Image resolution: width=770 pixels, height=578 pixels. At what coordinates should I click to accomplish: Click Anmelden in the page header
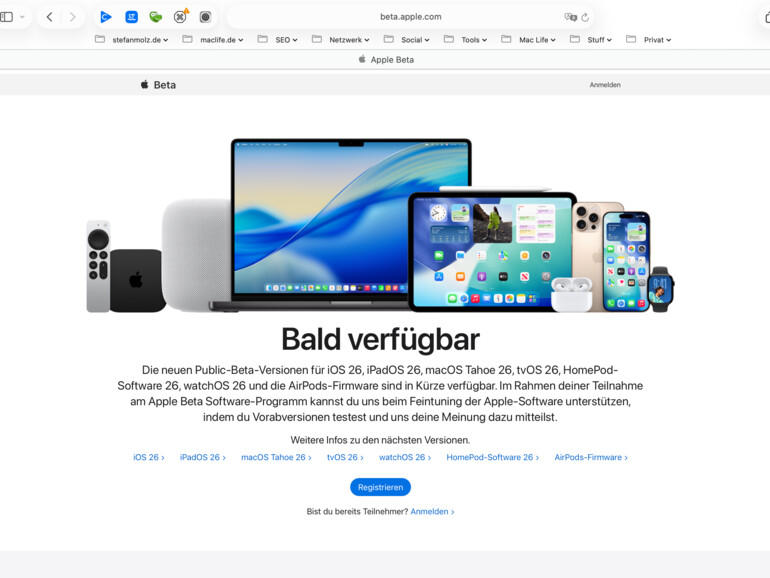pos(605,85)
